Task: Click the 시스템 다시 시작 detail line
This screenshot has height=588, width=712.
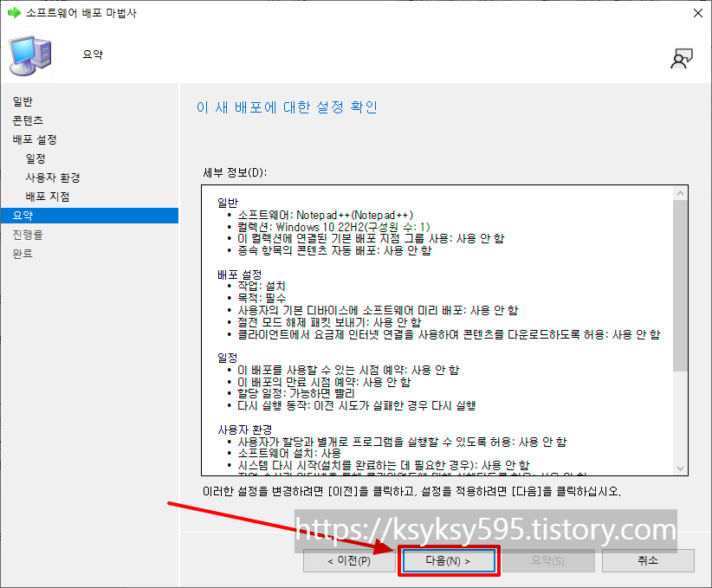Action: [384, 465]
